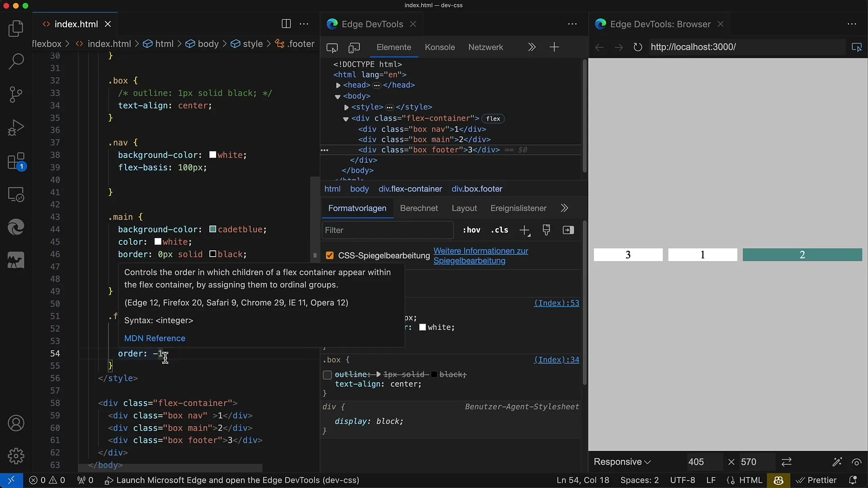Screen dimensions: 868x488
Task: Add a new DevTools tool tab
Action: 554,47
